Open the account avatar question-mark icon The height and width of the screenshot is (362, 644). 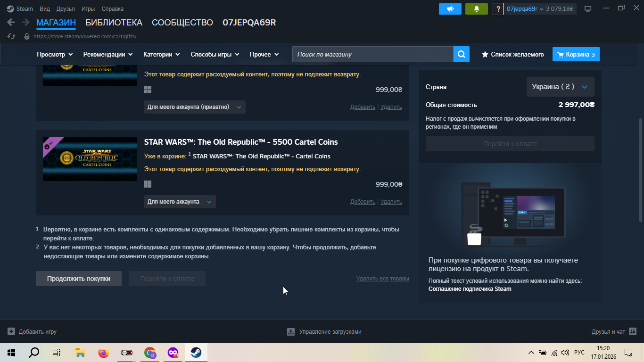coord(498,9)
